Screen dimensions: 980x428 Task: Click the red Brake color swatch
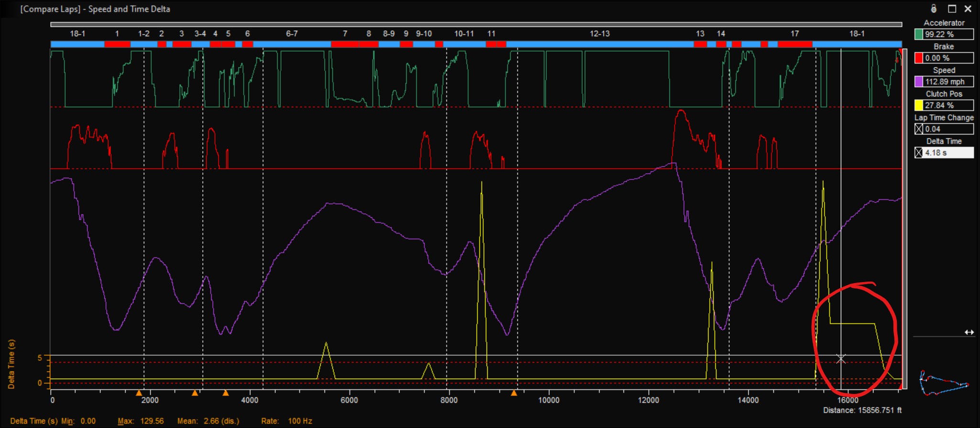pos(919,58)
